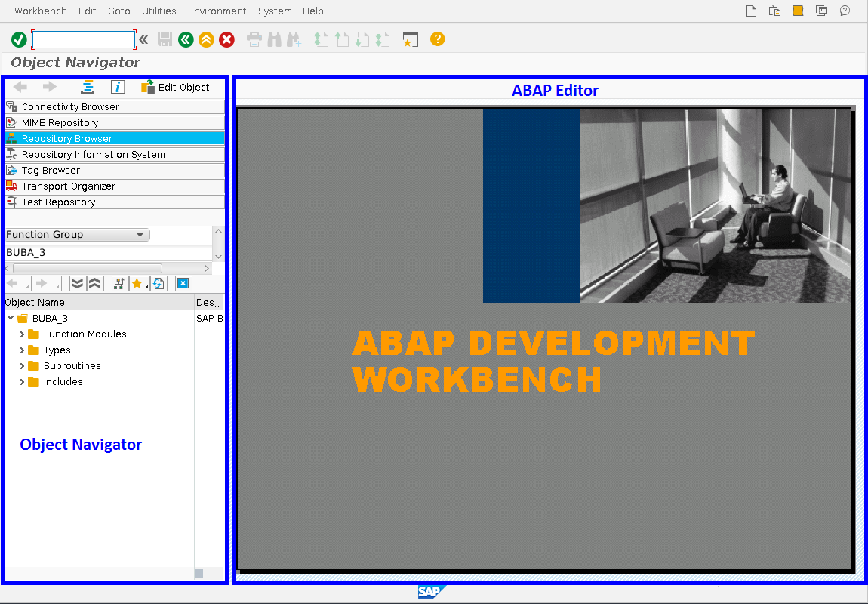Image resolution: width=868 pixels, height=604 pixels.
Task: Click the yellow question mark Help icon
Action: pos(437,39)
